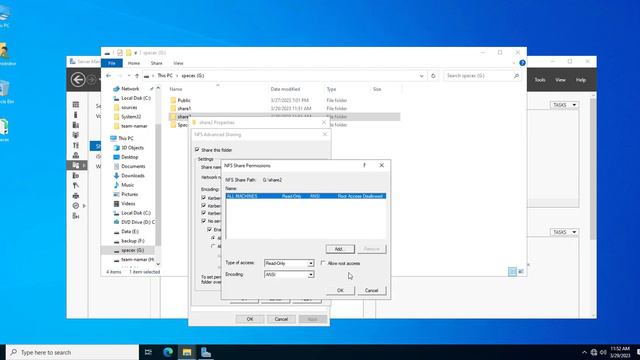Open View menu in Server Manager

[x=560, y=80]
